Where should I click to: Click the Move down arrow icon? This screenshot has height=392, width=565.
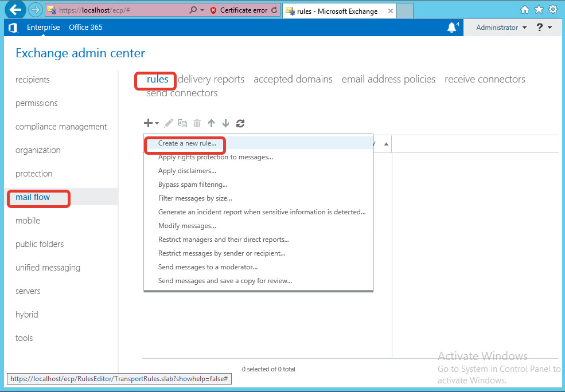click(225, 123)
